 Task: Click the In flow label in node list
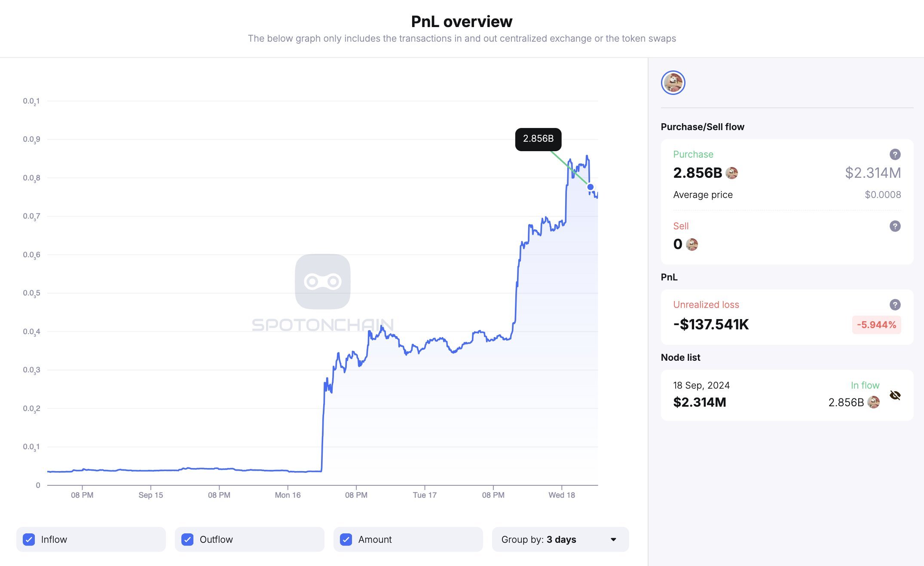865,385
